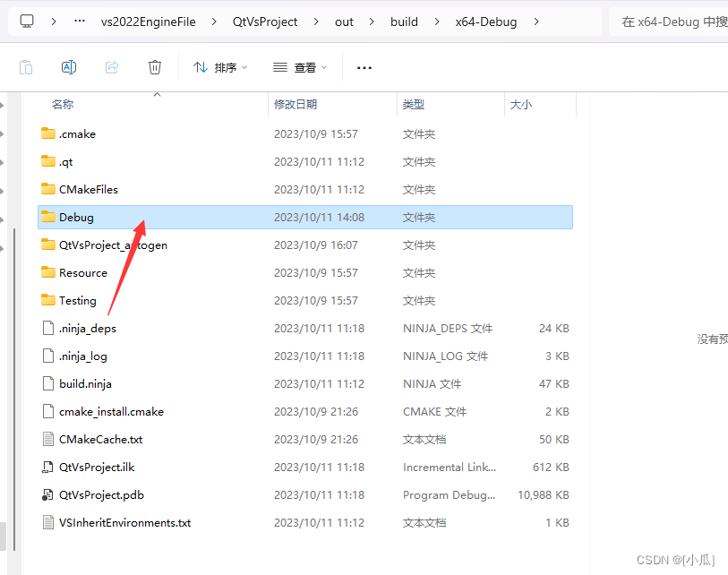The image size is (728, 575).
Task: Click the Testing folder icon
Action: coord(47,300)
